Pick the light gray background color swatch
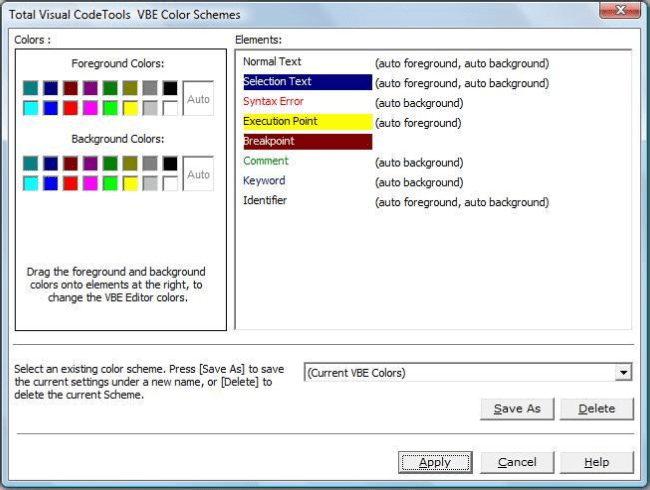Viewport: 650px width, 490px height. coord(150,184)
